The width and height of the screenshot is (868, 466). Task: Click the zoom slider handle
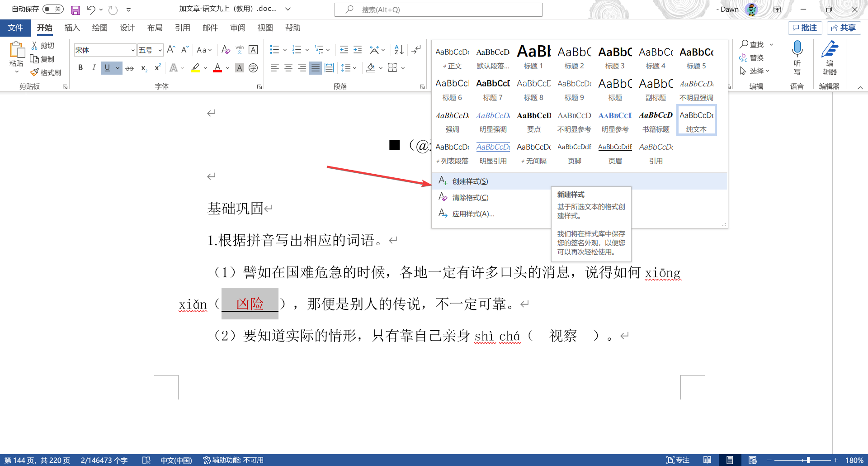pyautogui.click(x=808, y=460)
